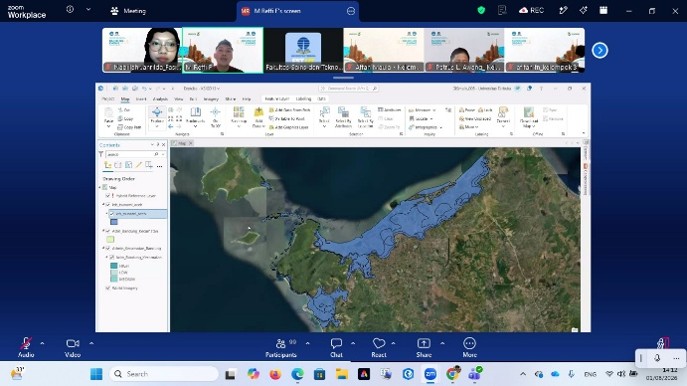Switch Contents to List By Editing pencil
Screen dimensions: 687x386
138,165
